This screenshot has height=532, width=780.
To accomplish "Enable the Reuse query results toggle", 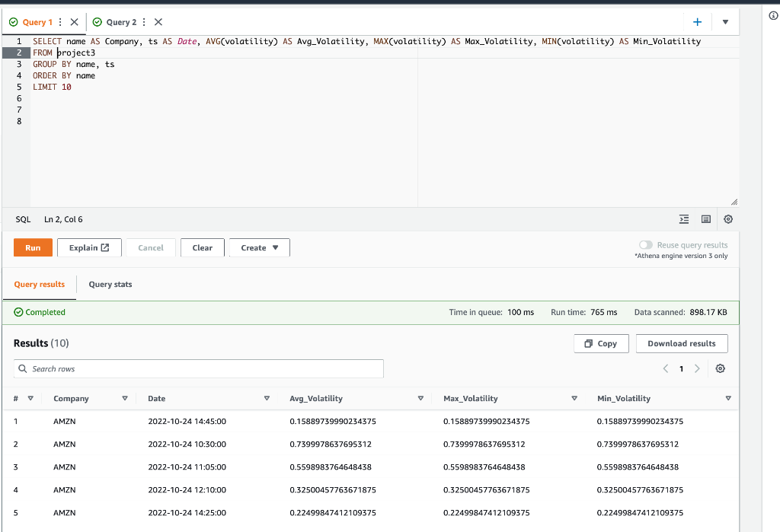I will pos(645,244).
